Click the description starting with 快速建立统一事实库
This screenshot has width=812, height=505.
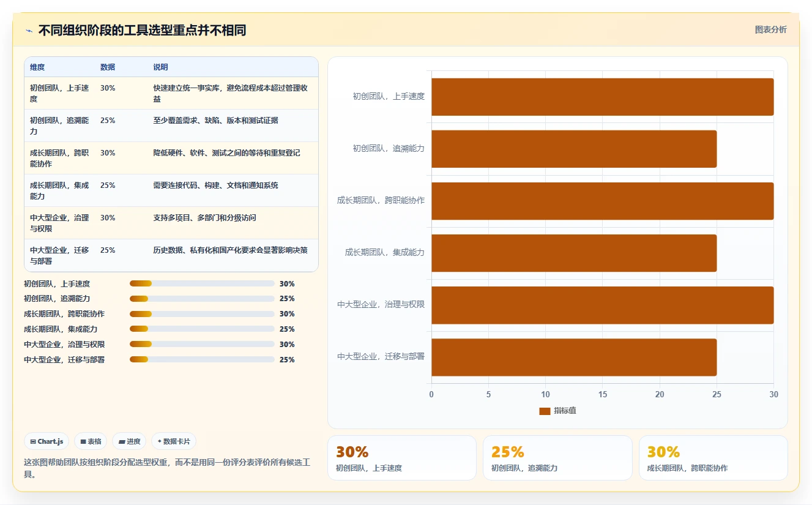pyautogui.click(x=231, y=93)
